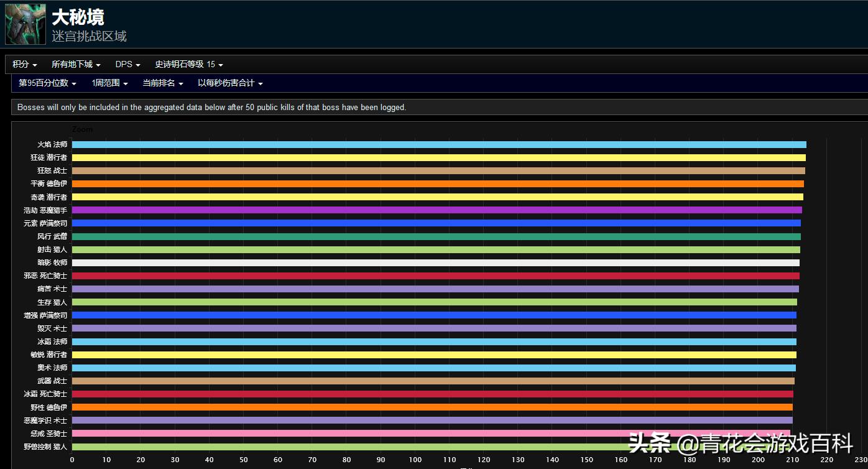868x469 pixels.
Task: Select the 浩劫 恶魔猎手 row label
Action: tap(45, 210)
